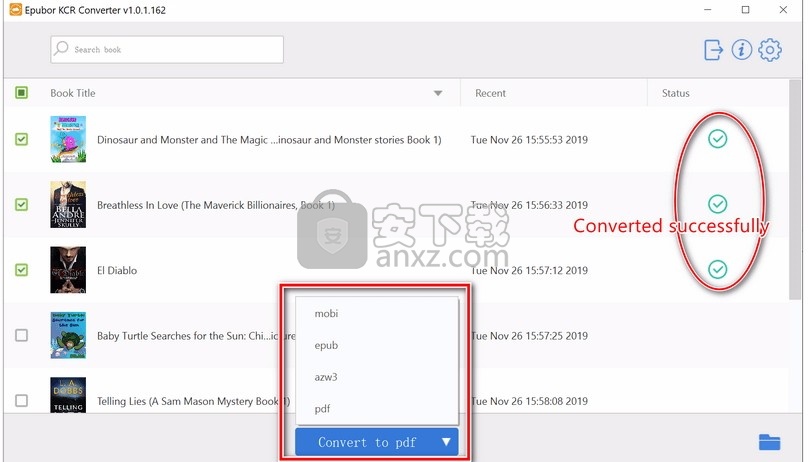Image resolution: width=810 pixels, height=462 pixels.
Task: Open the info about icon
Action: pos(741,50)
